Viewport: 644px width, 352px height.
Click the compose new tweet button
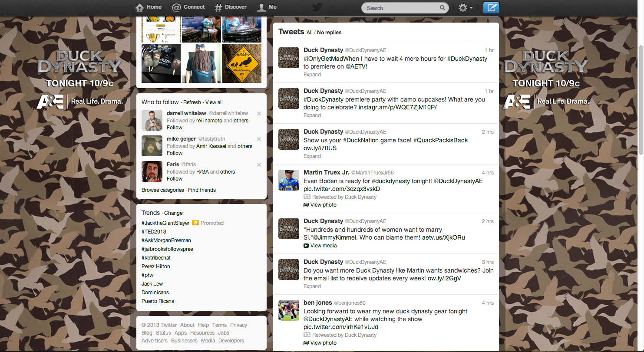pyautogui.click(x=491, y=8)
